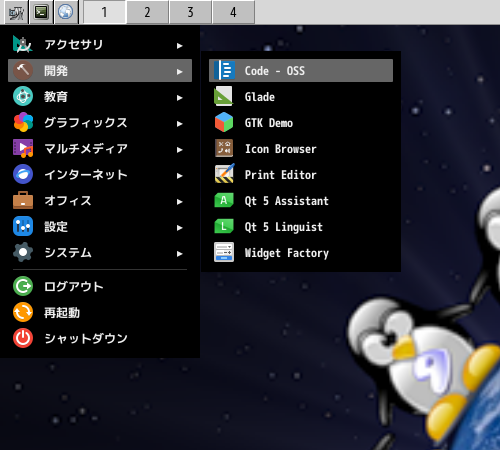The image size is (500, 450).
Task: Click the マルチメディア film icon
Action: 23,148
